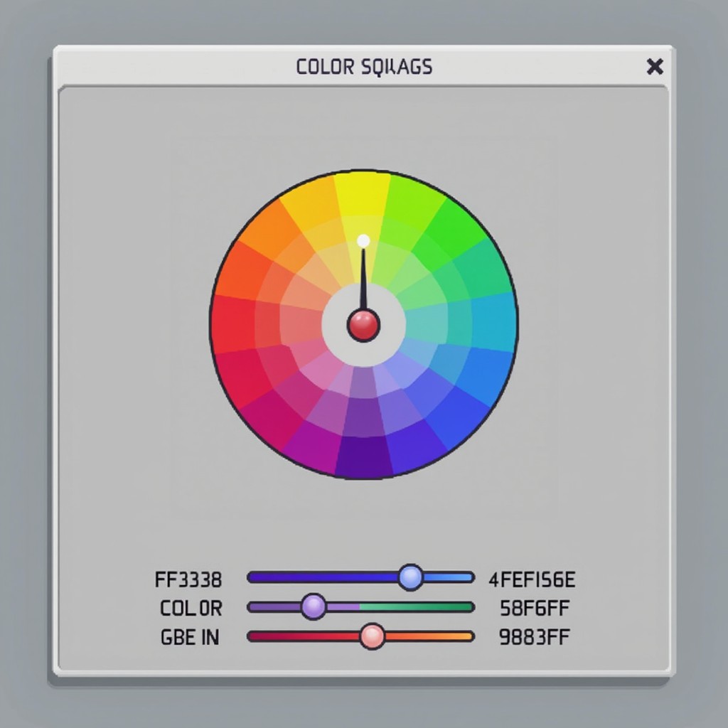Image resolution: width=728 pixels, height=728 pixels.
Task: Click the GBE IN slider label
Action: 189,637
